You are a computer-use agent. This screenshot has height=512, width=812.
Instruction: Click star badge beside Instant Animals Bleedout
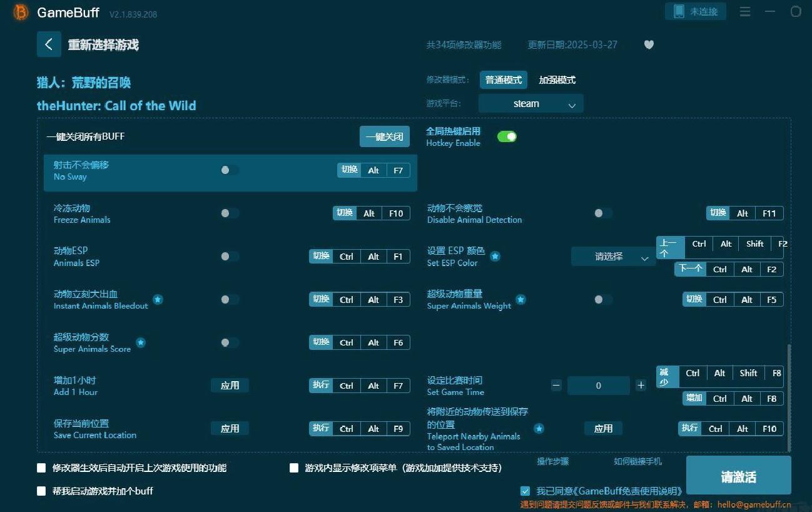158,299
